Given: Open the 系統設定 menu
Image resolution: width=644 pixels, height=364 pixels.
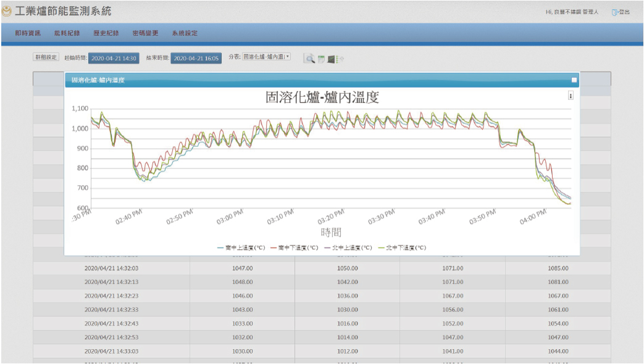Looking at the screenshot, I should [x=185, y=33].
